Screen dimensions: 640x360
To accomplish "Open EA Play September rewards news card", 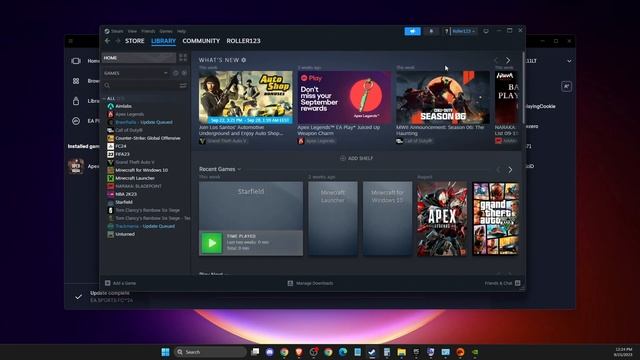I will pos(344,97).
